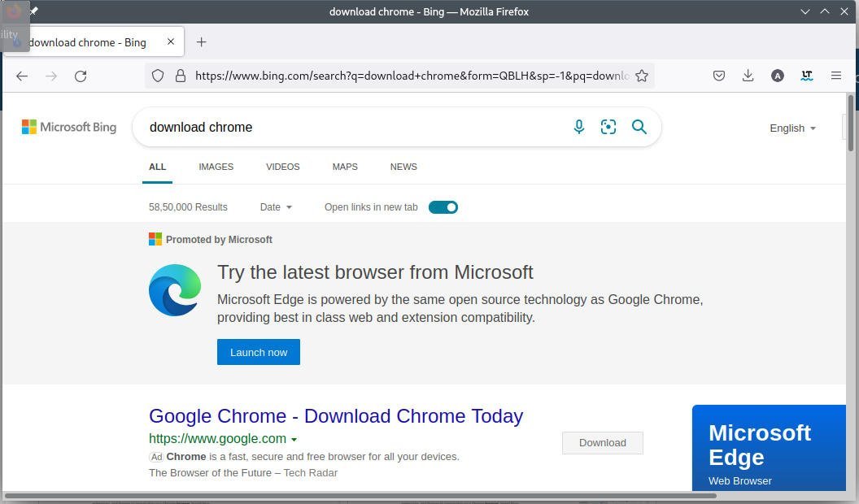Click the Launch now button for Edge
Screen dimensions: 859x504
coord(259,352)
